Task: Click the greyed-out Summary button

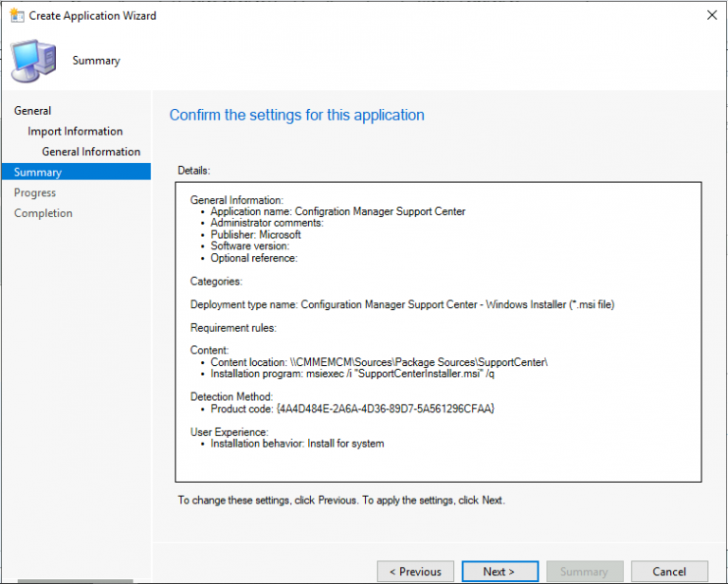Action: click(584, 572)
